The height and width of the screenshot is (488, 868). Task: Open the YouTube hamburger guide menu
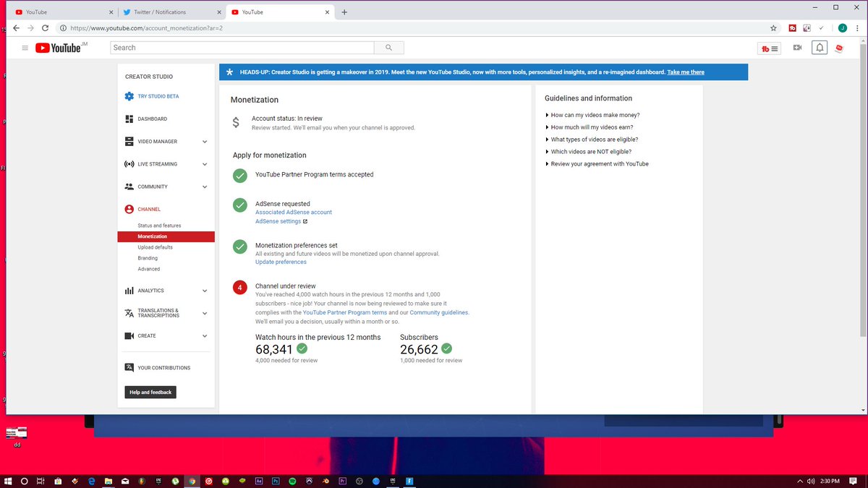25,48
